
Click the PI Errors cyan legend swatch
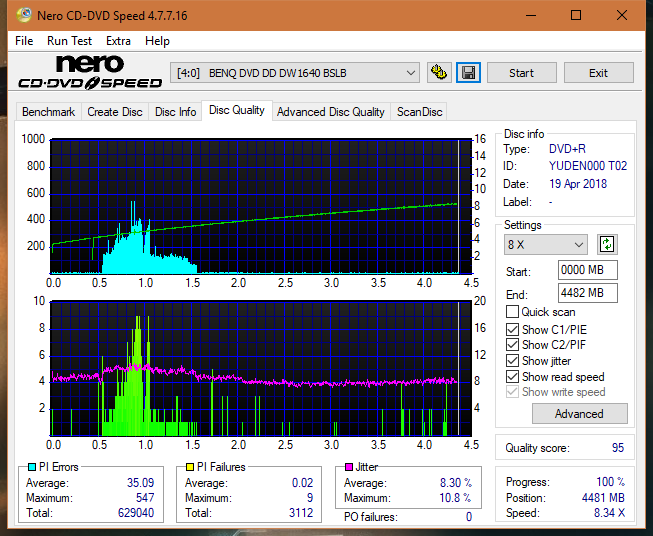pyautogui.click(x=31, y=467)
